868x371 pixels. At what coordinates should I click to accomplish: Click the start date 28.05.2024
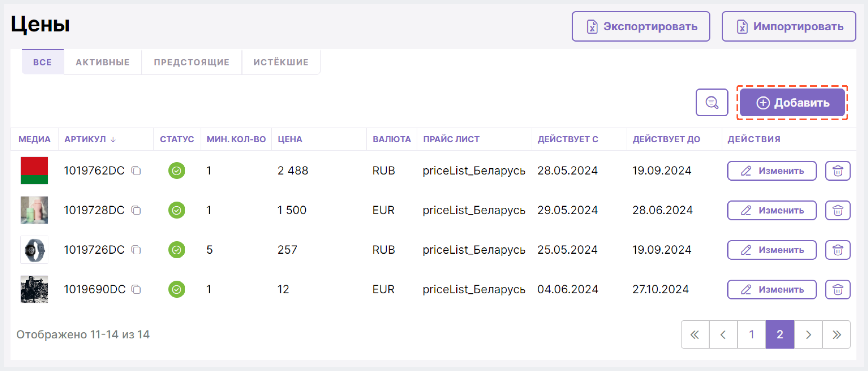[567, 171]
